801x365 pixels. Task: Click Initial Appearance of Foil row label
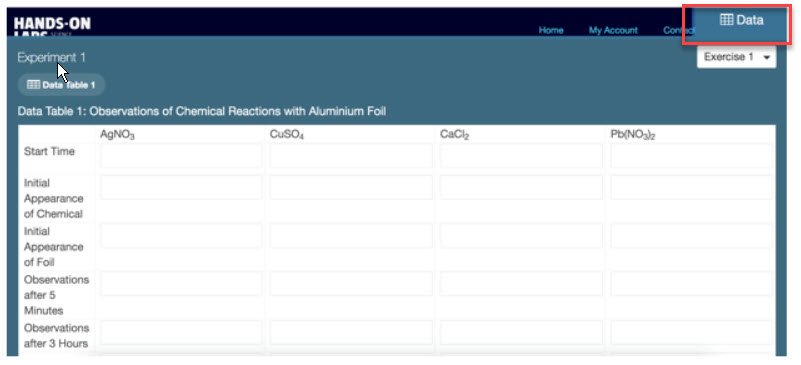pyautogui.click(x=53, y=247)
